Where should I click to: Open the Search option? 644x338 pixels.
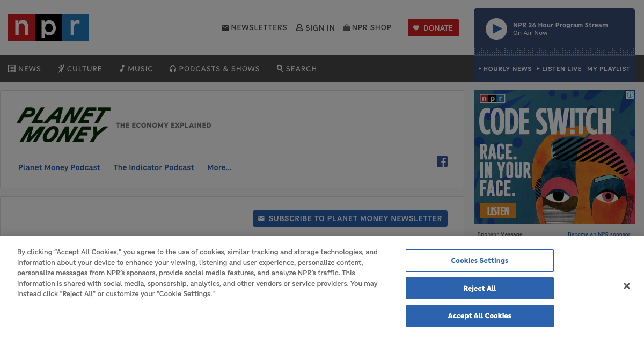coord(297,69)
